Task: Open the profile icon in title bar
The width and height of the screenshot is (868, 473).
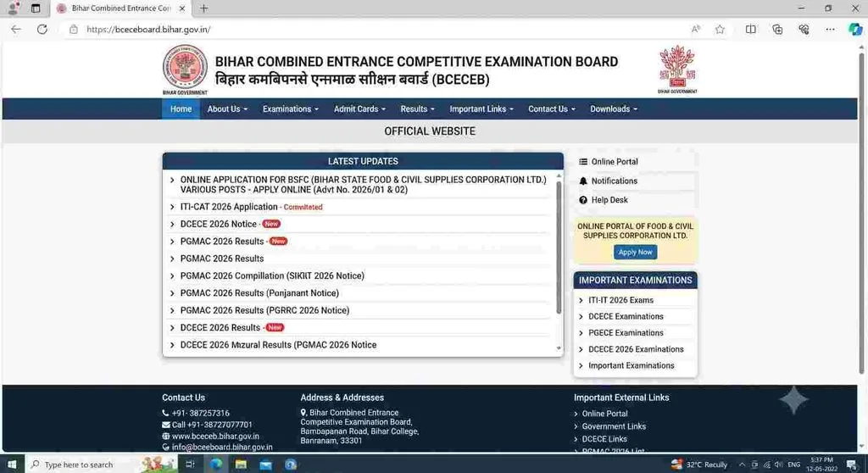Action: 13,8
